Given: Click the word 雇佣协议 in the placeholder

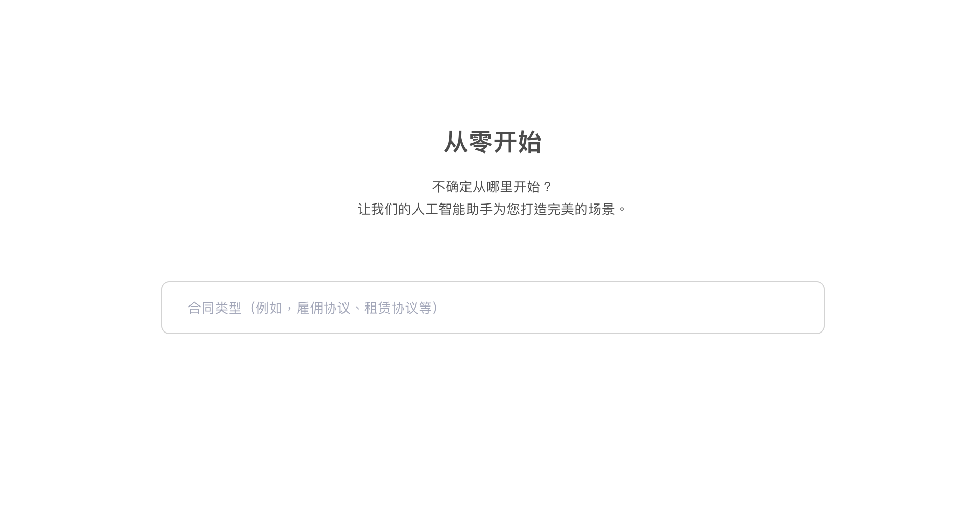Looking at the screenshot, I should (324, 308).
